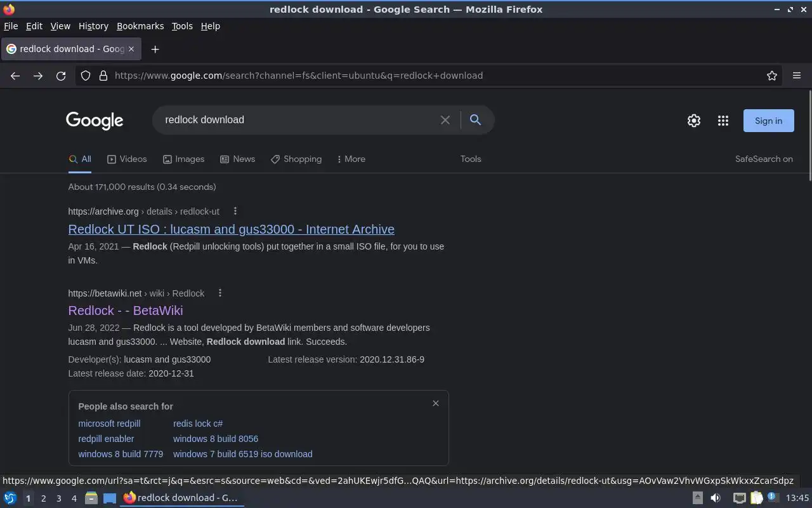Open options for the archive.org result
The image size is (812, 508).
(235, 211)
